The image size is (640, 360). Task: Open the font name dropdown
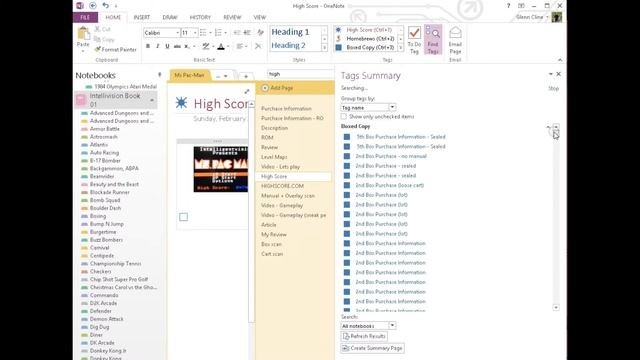point(178,33)
